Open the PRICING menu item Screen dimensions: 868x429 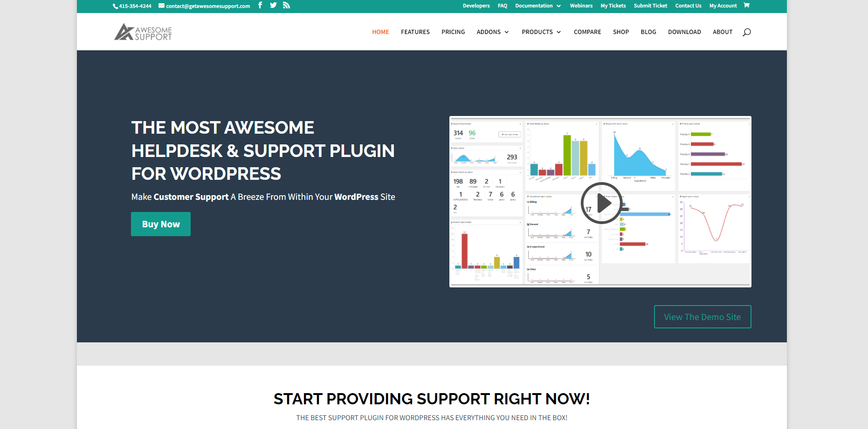click(453, 32)
